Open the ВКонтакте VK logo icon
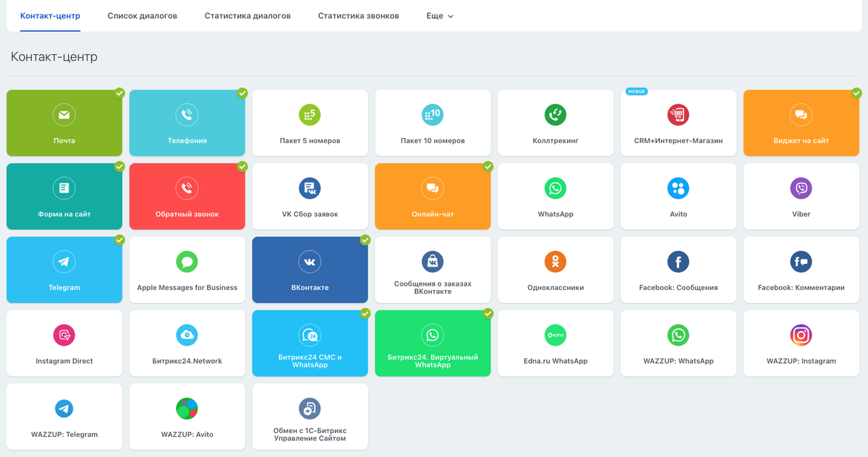This screenshot has height=457, width=868. tap(310, 262)
